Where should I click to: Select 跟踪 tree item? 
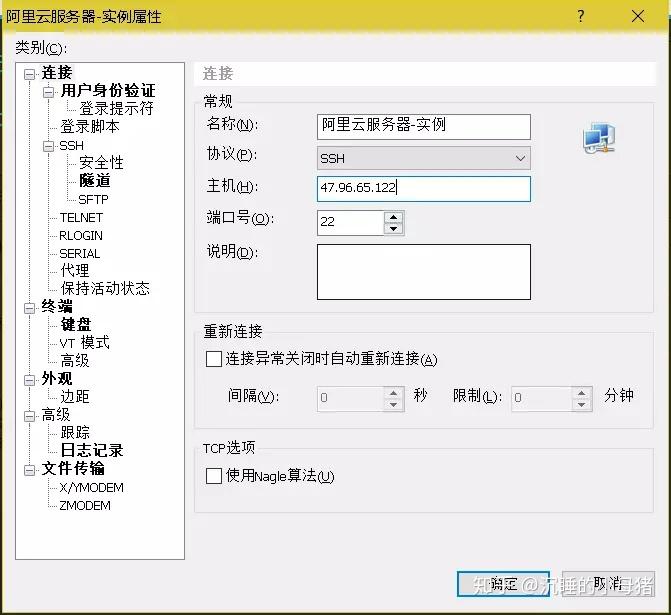tap(75, 432)
